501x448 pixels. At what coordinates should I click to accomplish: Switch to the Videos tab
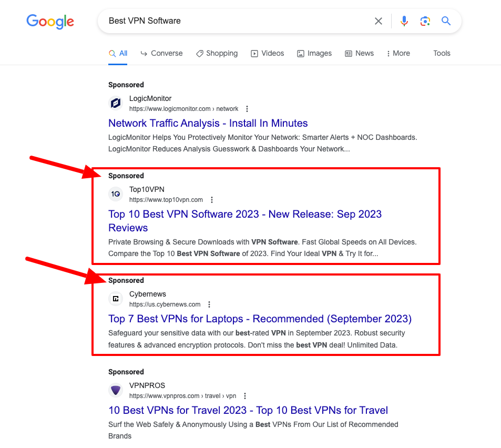[x=268, y=53]
